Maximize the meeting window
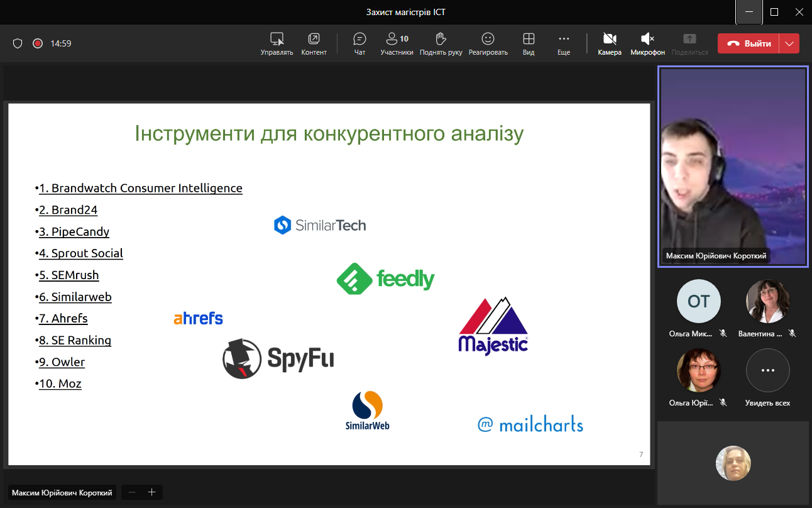 click(774, 12)
